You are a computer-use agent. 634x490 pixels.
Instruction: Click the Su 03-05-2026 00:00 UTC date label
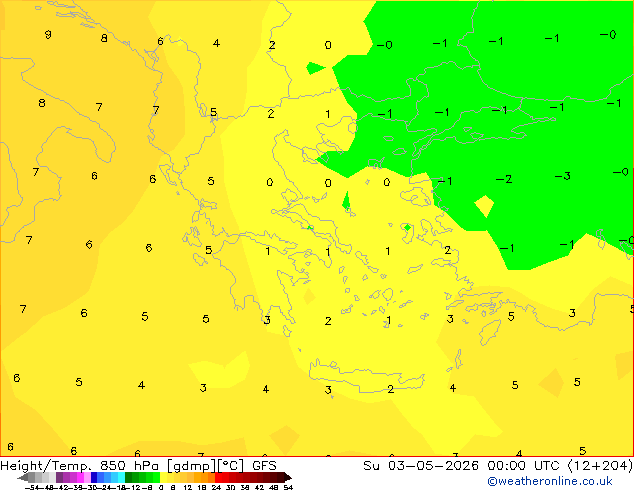tap(463, 466)
